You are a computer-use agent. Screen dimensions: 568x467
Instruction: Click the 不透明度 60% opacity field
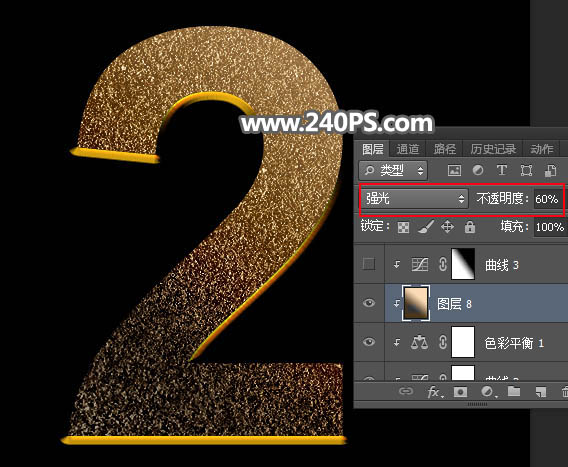[548, 199]
